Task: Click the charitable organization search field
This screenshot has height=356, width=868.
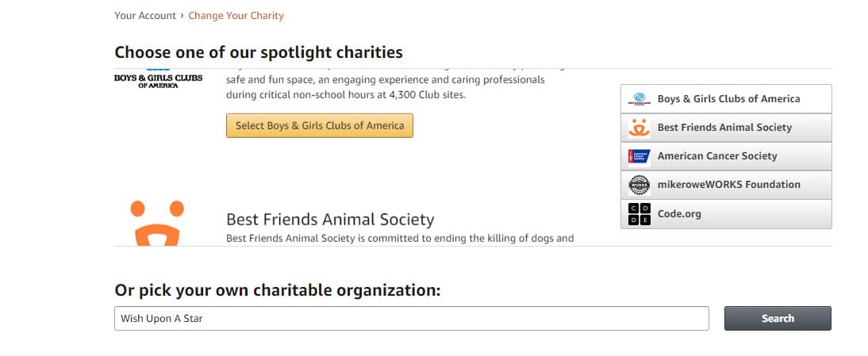Action: [411, 319]
